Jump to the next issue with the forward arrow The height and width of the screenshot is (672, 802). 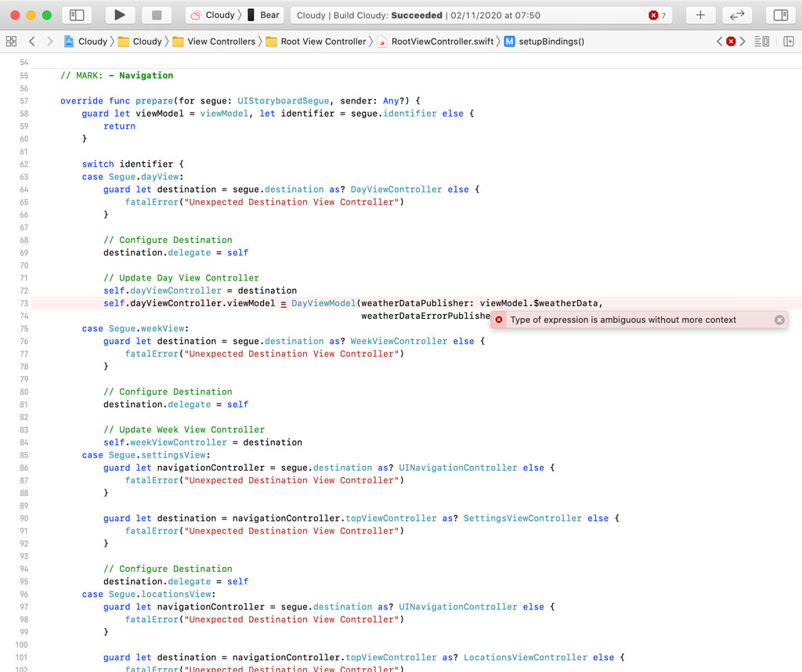click(741, 42)
